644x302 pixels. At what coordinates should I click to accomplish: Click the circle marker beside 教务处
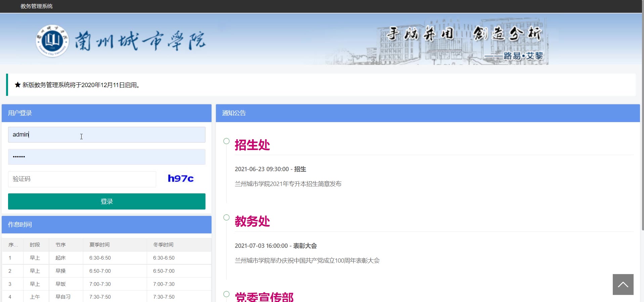point(226,217)
